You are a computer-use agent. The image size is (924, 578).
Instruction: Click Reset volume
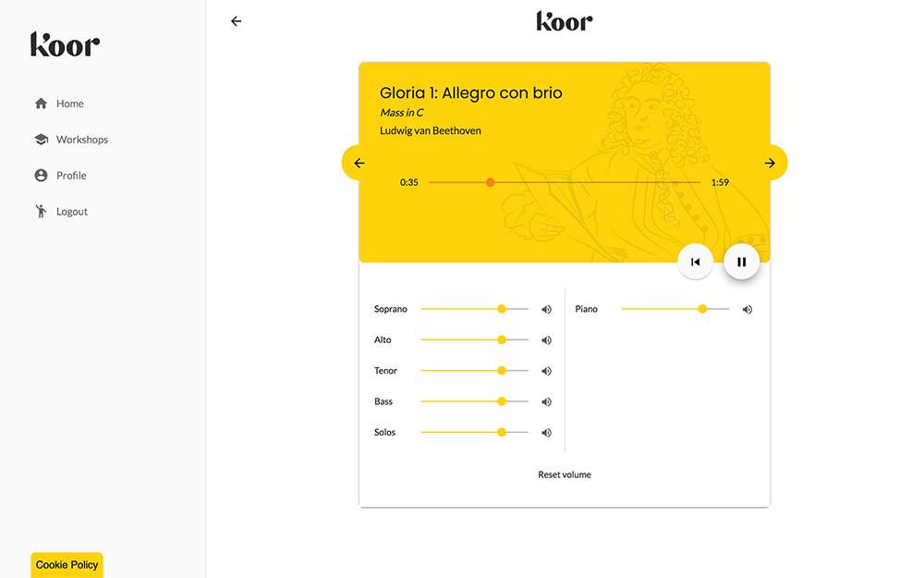(x=565, y=474)
